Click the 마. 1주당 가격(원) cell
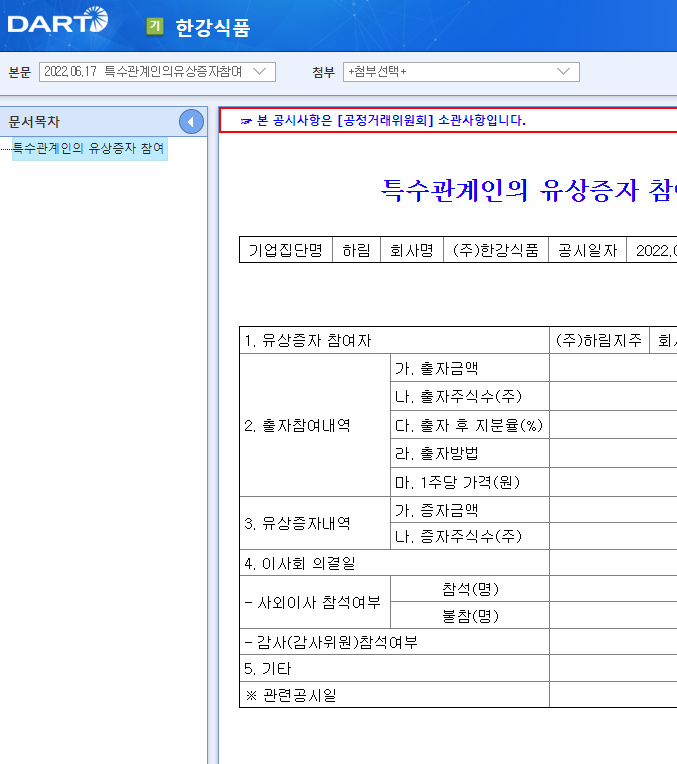Viewport: 677px width, 764px height. pyautogui.click(x=470, y=482)
